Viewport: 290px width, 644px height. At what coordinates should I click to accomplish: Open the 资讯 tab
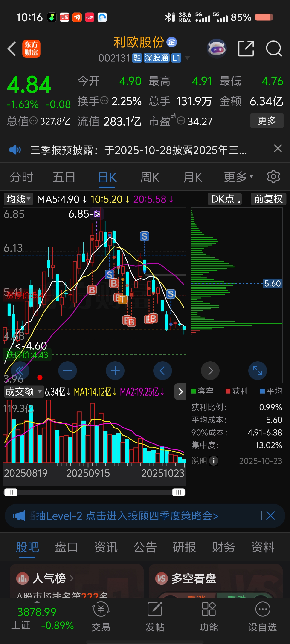pyautogui.click(x=106, y=547)
